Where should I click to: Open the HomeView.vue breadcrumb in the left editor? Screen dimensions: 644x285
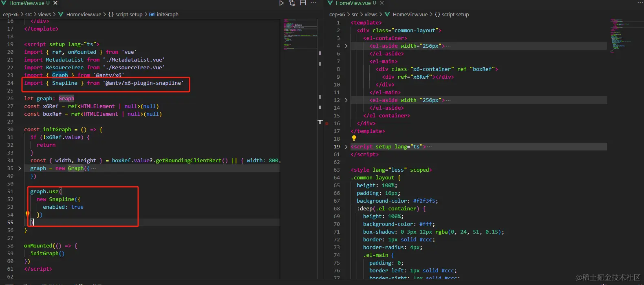coord(80,14)
